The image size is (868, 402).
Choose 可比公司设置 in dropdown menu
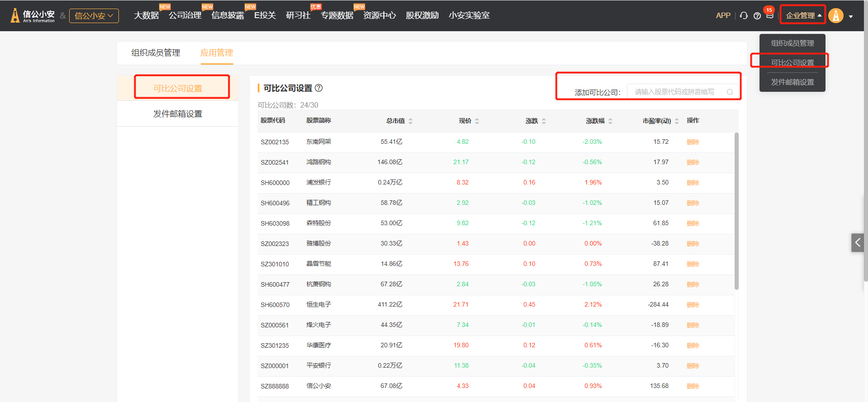coord(792,63)
